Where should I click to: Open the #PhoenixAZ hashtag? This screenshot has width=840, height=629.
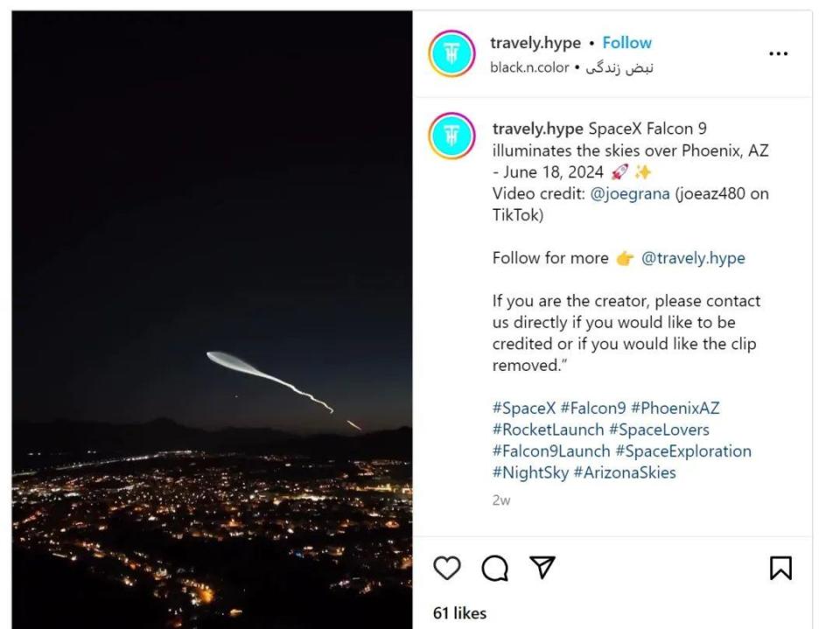(675, 409)
